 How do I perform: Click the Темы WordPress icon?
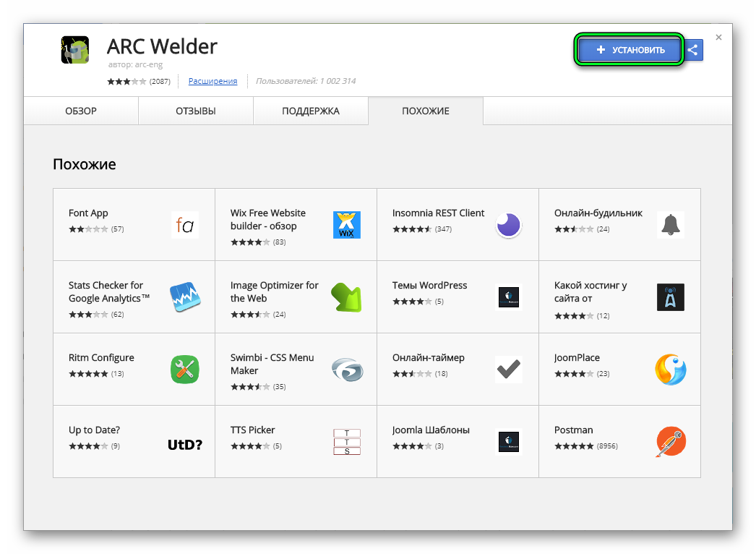509,297
